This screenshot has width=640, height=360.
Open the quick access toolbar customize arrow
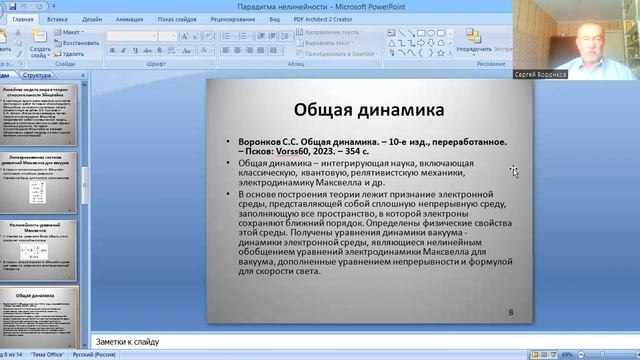pyautogui.click(x=54, y=7)
